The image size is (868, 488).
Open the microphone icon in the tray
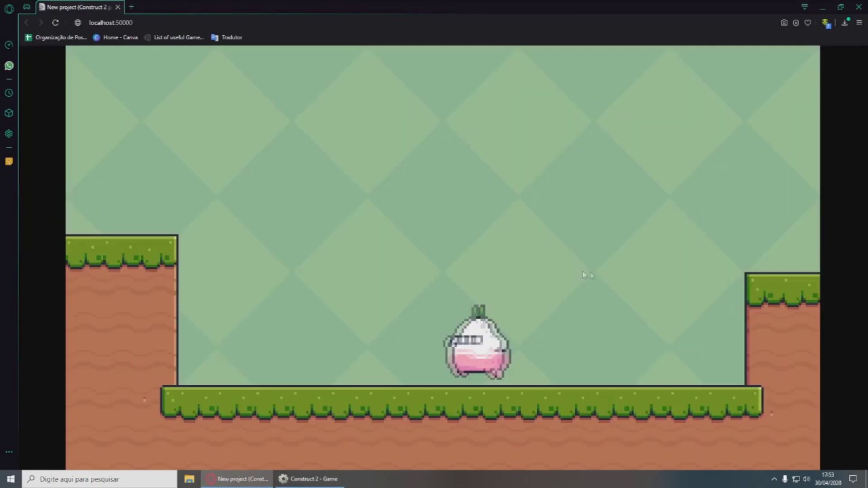[785, 479]
